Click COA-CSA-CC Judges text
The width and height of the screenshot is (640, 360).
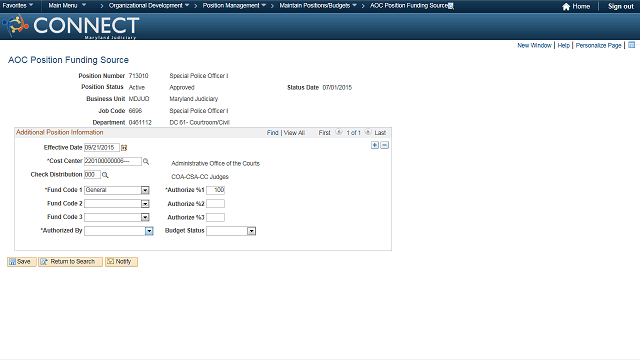[x=200, y=177]
